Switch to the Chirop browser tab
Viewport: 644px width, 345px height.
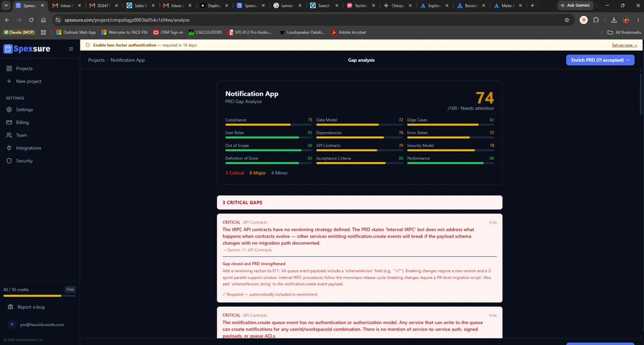point(397,5)
